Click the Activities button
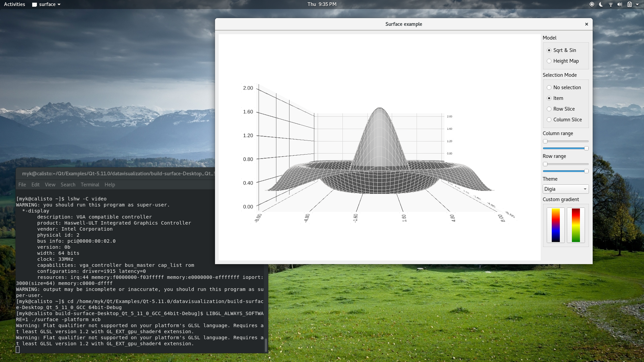The height and width of the screenshot is (362, 644). [x=14, y=4]
